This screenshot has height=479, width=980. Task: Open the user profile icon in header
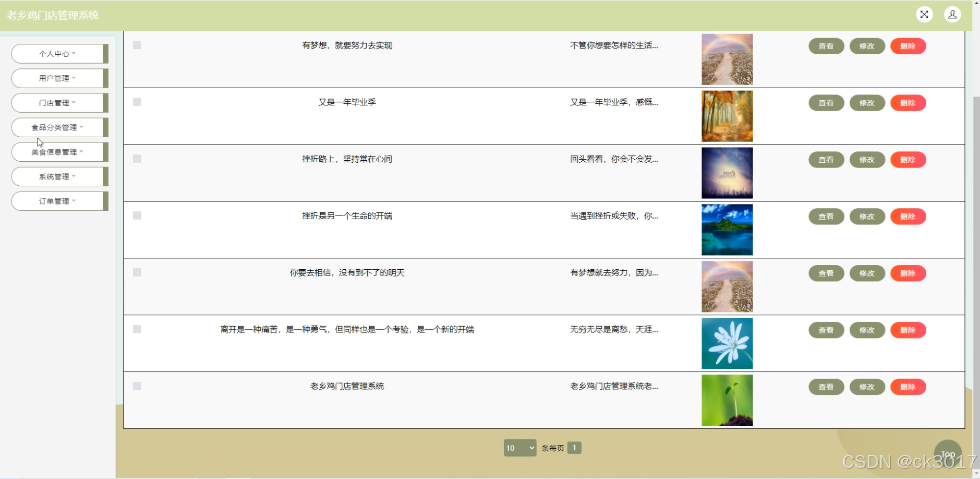[x=952, y=15]
